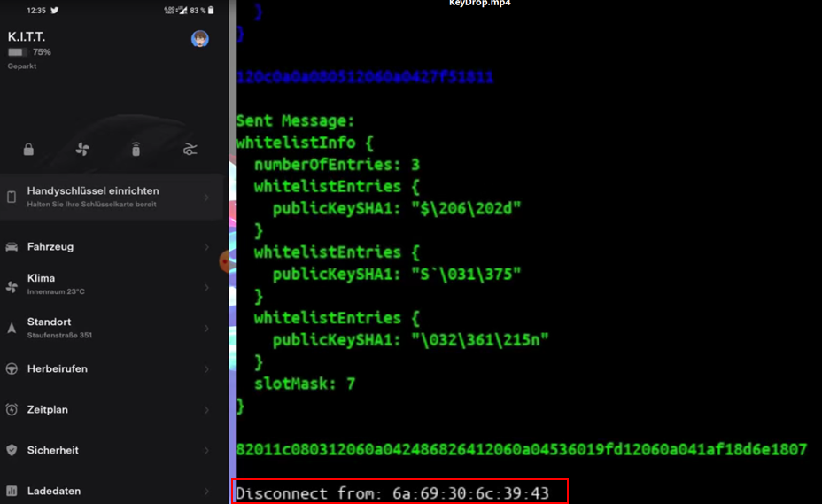Image resolution: width=822 pixels, height=504 pixels.
Task: Click numberOfEntries: 3 text
Action: 337,165
